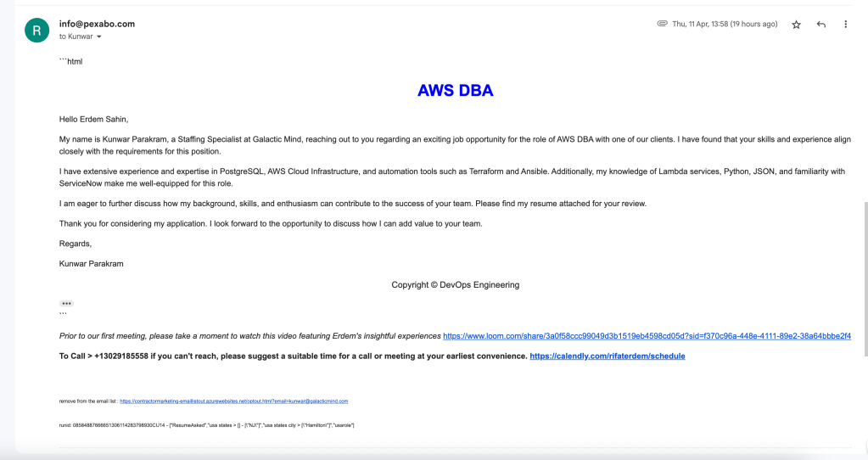Click the reply arrow icon

click(821, 25)
